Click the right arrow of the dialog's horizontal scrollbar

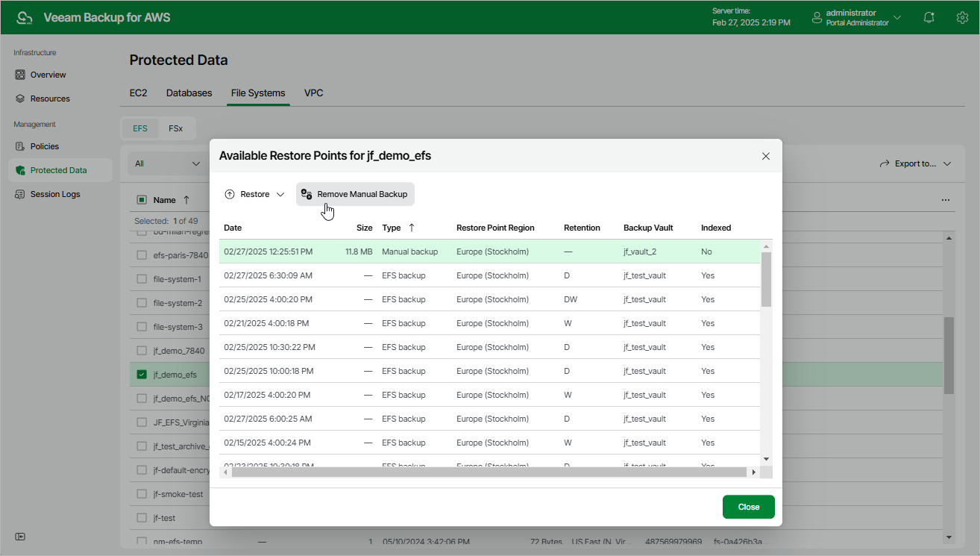(753, 472)
